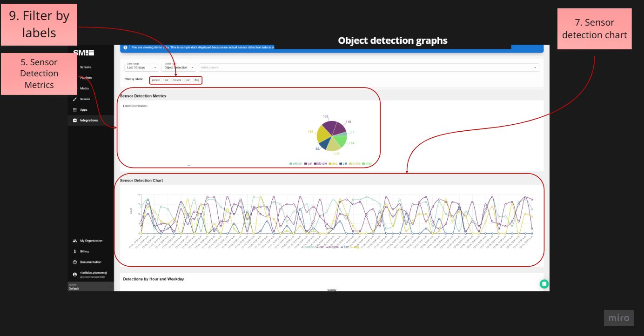
Task: Expand the Select screens dropdown arrow
Action: click(535, 67)
